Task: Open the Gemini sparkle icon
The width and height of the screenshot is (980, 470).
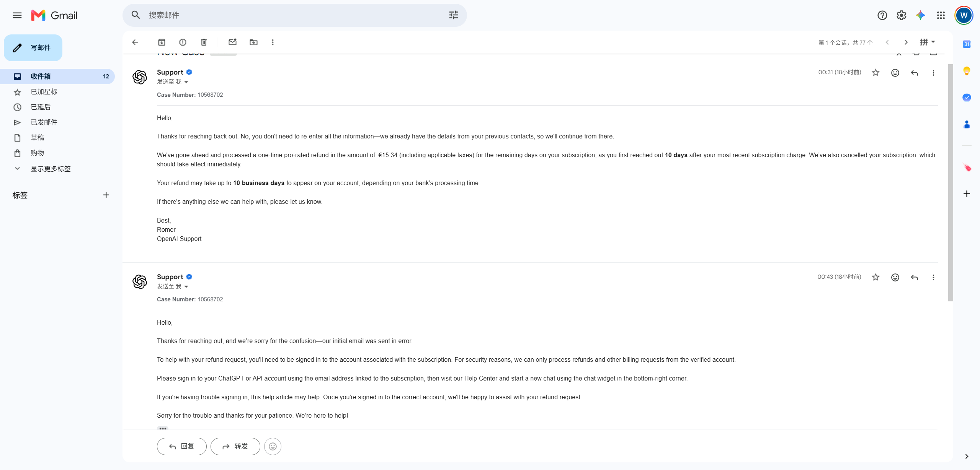Action: [920, 15]
